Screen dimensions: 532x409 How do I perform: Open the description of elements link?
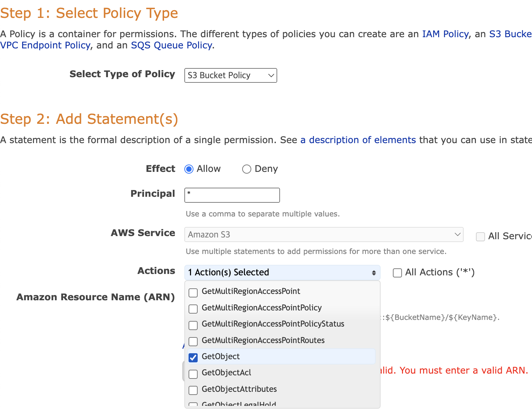coord(358,140)
